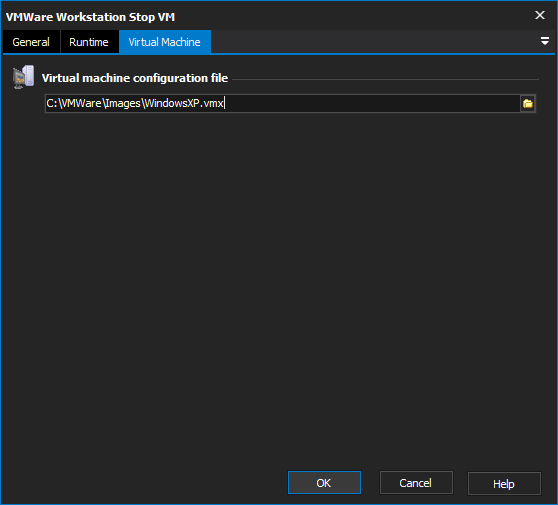Show hidden tabs via top-right menu icon
This screenshot has width=558, height=505.
tap(544, 41)
